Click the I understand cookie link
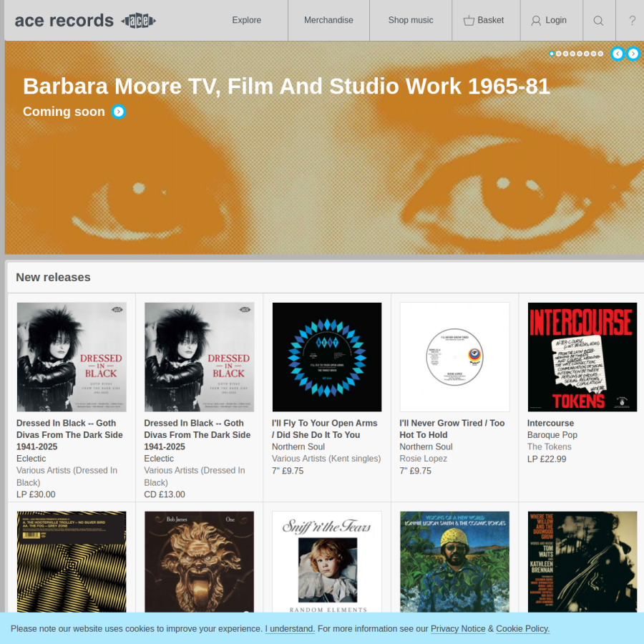The image size is (644, 644). click(x=290, y=629)
